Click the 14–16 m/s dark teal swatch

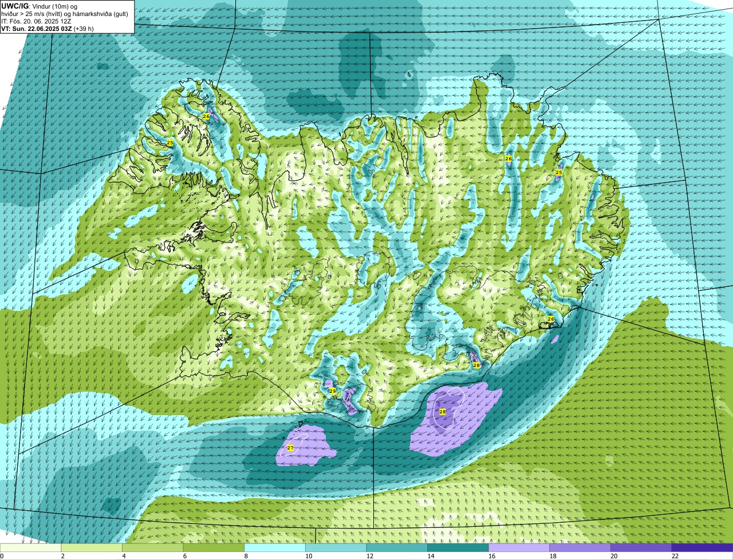pyautogui.click(x=458, y=547)
